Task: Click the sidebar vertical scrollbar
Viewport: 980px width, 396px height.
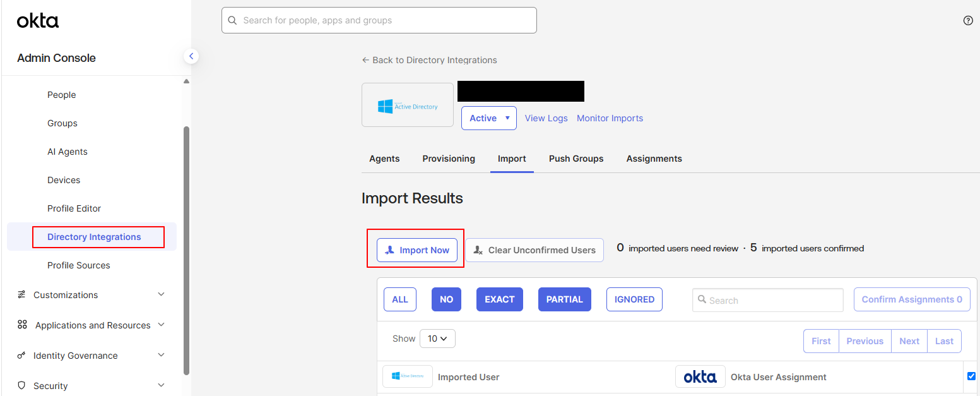Action: 186,250
